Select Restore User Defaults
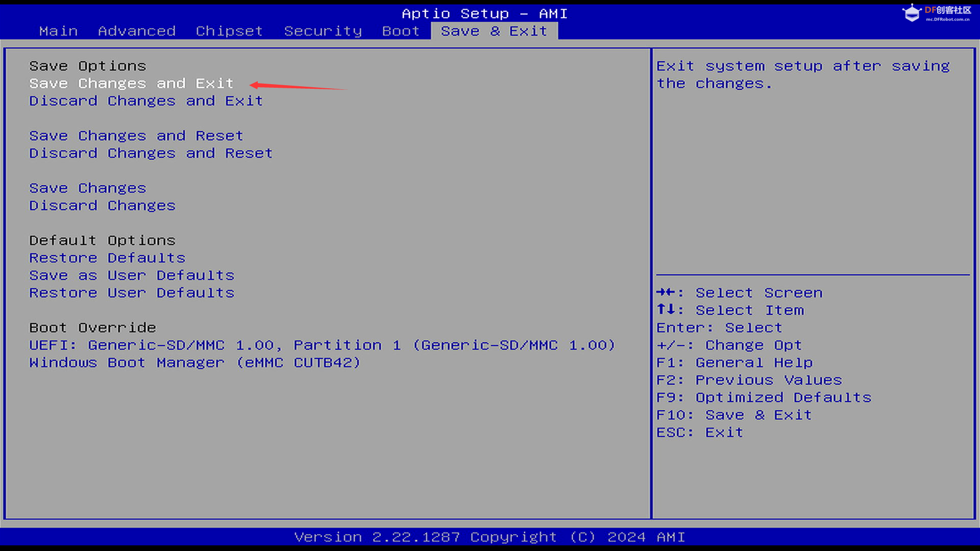This screenshot has width=980, height=551. pos(132,293)
